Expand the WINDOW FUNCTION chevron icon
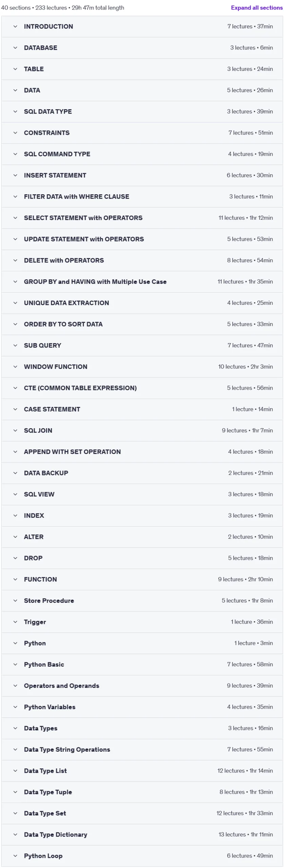284x868 pixels. [15, 367]
